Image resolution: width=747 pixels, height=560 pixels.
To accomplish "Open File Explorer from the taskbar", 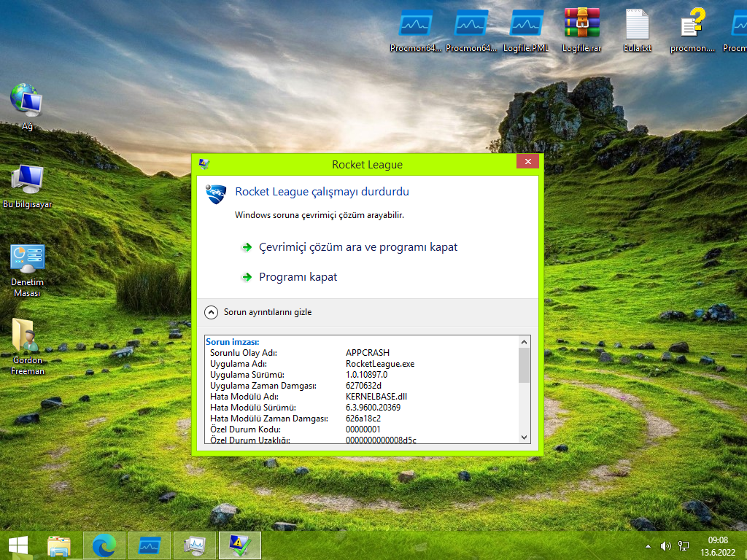I will click(59, 545).
